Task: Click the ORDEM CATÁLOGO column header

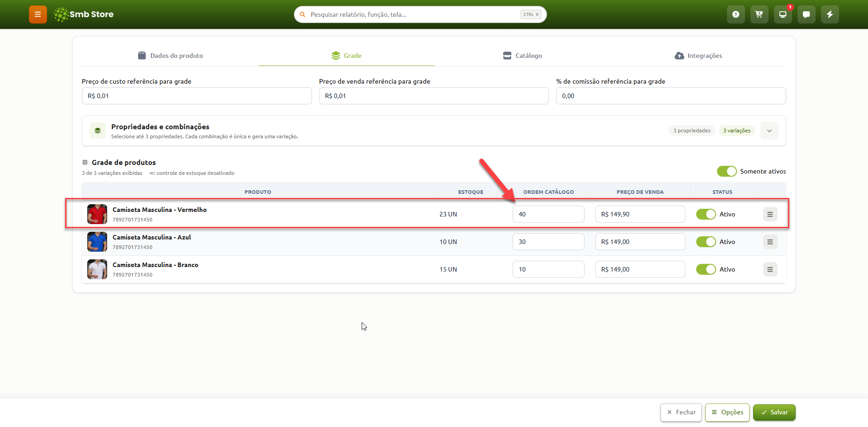Action: (548, 192)
